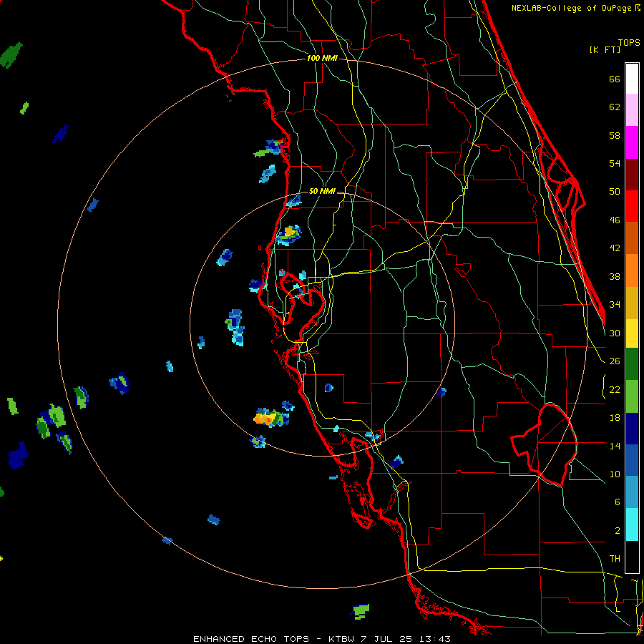Click the 54 value on the scale
The width and height of the screenshot is (644, 644).
point(615,163)
